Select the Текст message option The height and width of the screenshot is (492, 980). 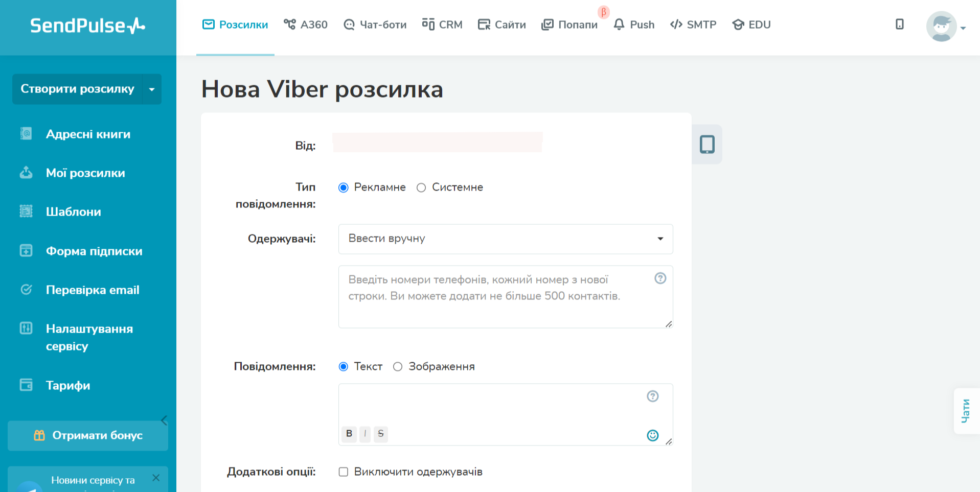coord(344,367)
